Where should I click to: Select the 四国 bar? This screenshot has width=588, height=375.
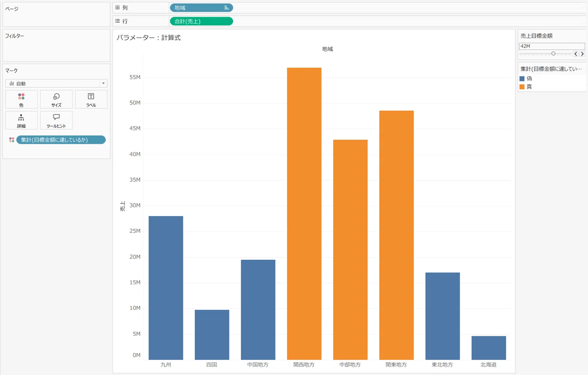point(212,335)
